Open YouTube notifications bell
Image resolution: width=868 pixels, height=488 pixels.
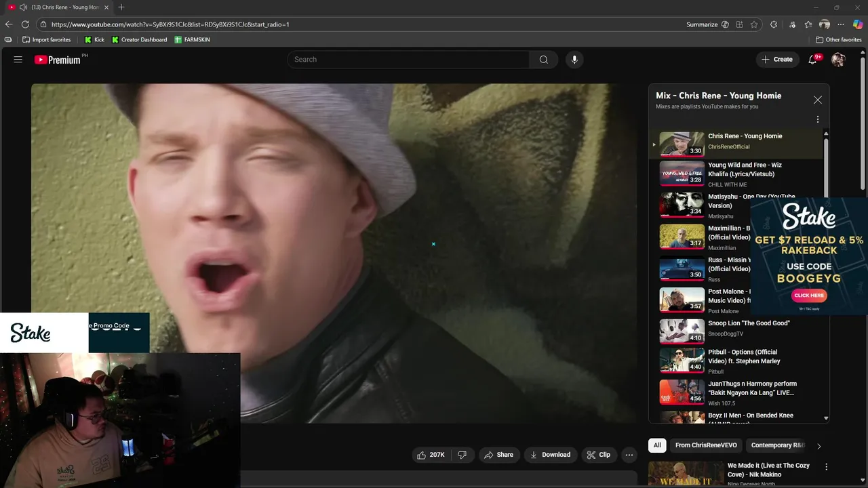pyautogui.click(x=813, y=60)
